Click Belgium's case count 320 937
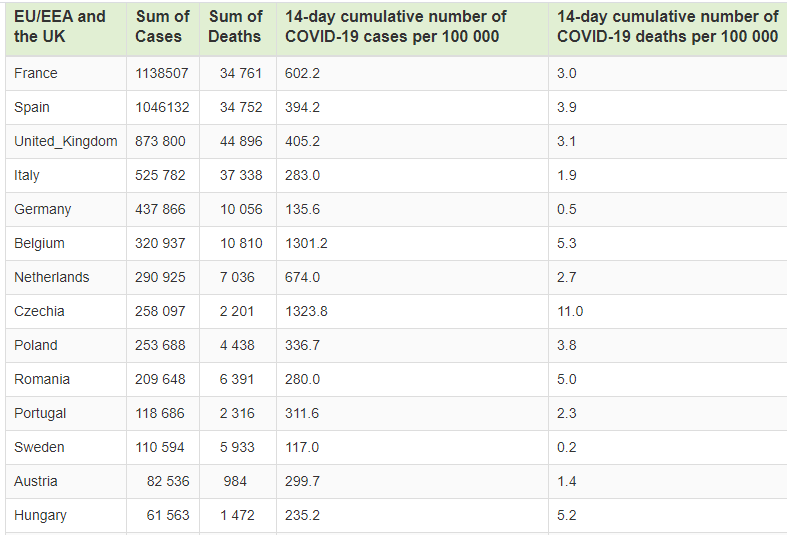 [160, 243]
